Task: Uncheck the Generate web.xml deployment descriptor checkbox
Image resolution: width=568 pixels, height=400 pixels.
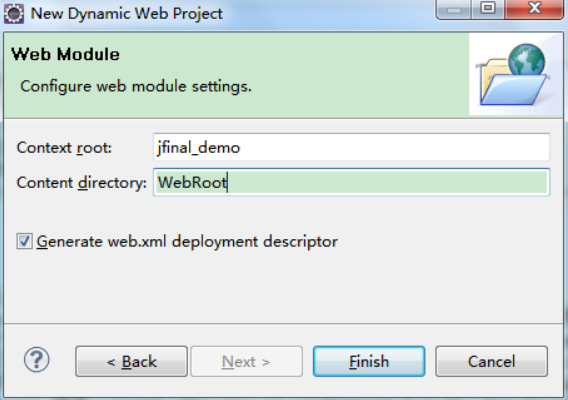Action: coord(24,241)
